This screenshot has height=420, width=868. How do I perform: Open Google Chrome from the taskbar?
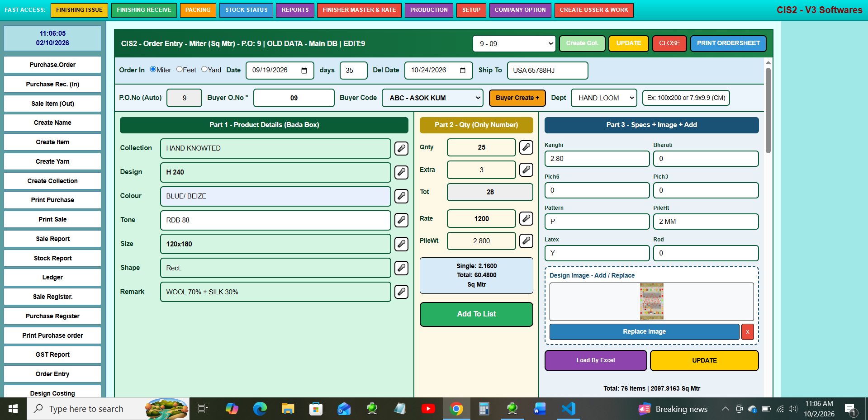pyautogui.click(x=456, y=409)
